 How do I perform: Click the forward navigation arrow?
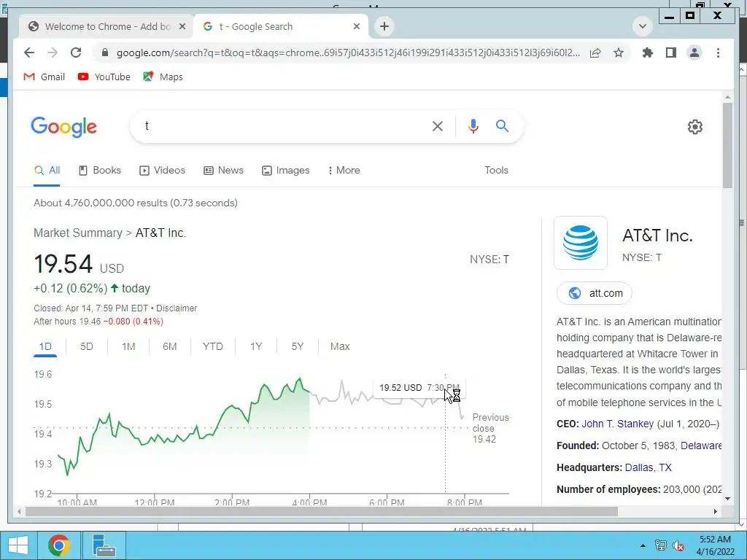click(x=53, y=52)
